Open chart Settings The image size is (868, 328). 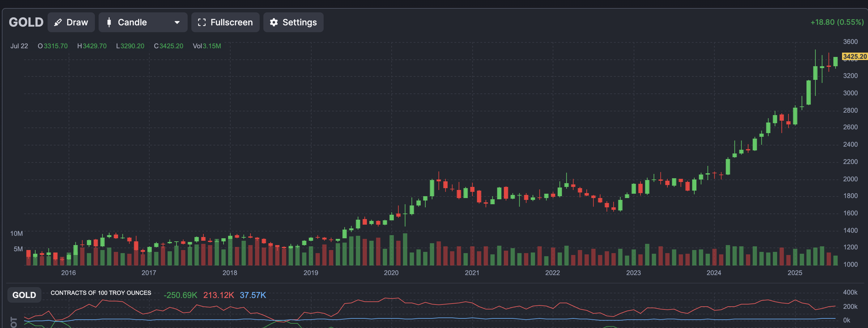293,22
